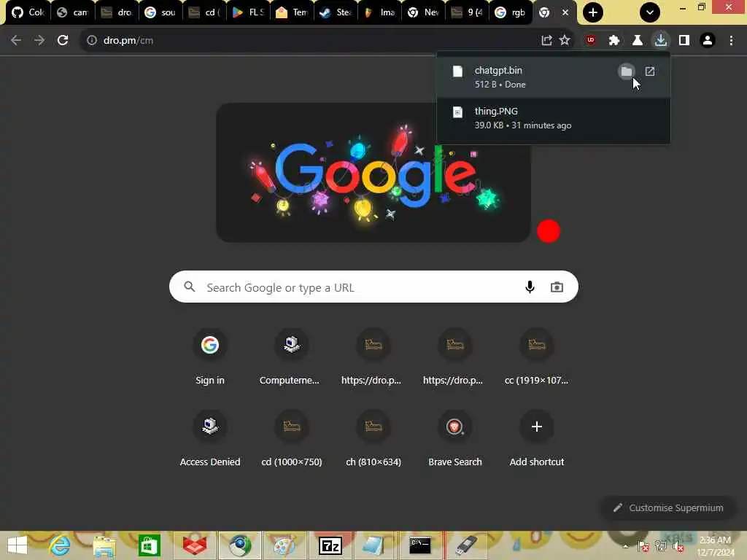Click the magnifier icon in search box
Viewport: 747px width, 560px height.
point(190,287)
